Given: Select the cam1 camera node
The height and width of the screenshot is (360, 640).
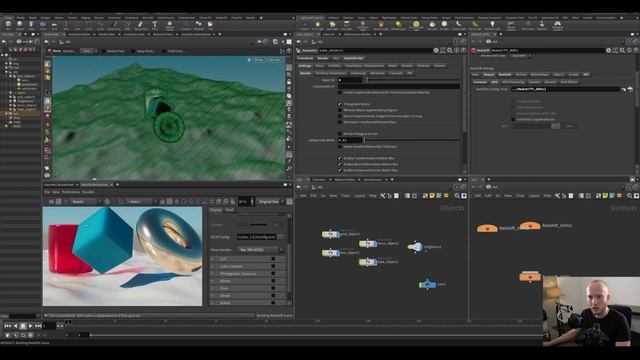Looking at the screenshot, I should click(x=427, y=284).
